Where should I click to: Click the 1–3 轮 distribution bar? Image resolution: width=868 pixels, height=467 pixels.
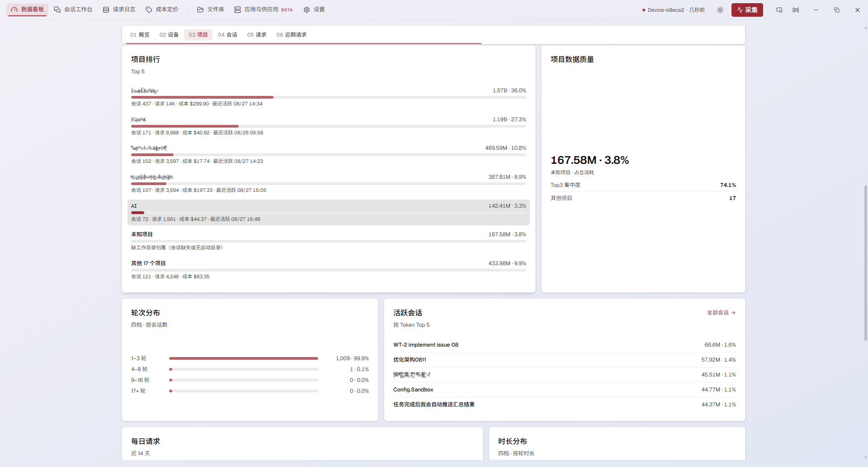[x=244, y=358]
